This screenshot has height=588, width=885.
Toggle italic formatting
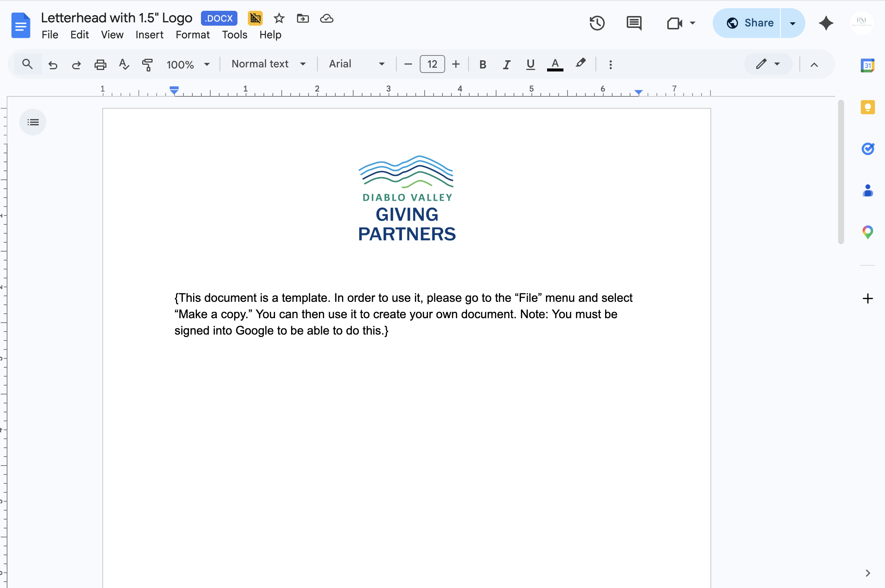[507, 64]
